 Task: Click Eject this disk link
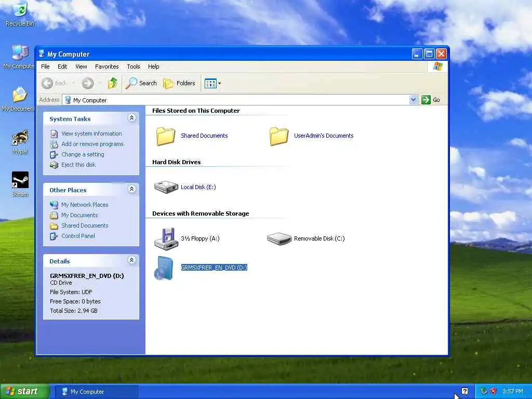pyautogui.click(x=78, y=165)
